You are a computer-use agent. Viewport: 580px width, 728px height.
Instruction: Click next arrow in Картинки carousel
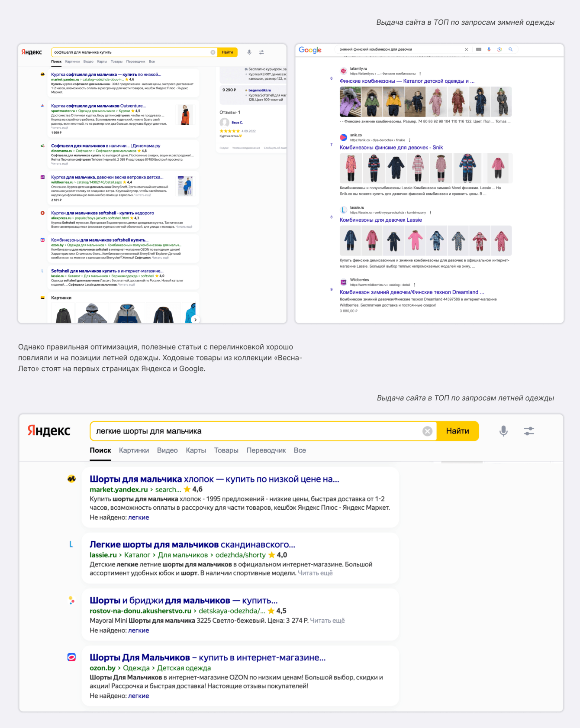[196, 320]
